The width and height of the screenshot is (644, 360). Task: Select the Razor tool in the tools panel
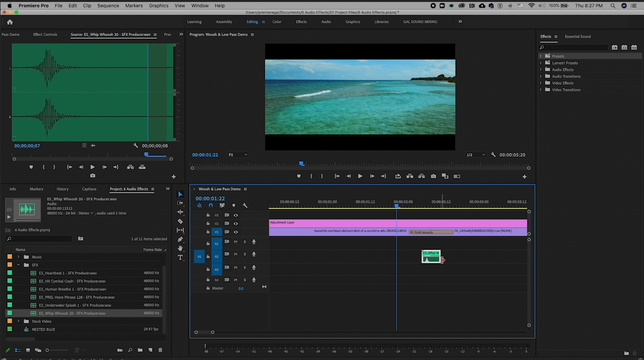(180, 221)
